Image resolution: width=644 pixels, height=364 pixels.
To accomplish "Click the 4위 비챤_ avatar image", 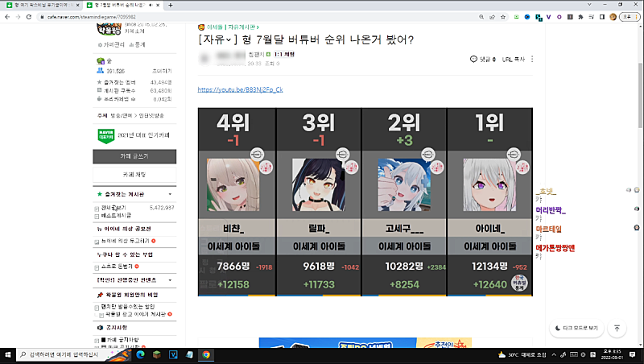I will click(x=233, y=185).
